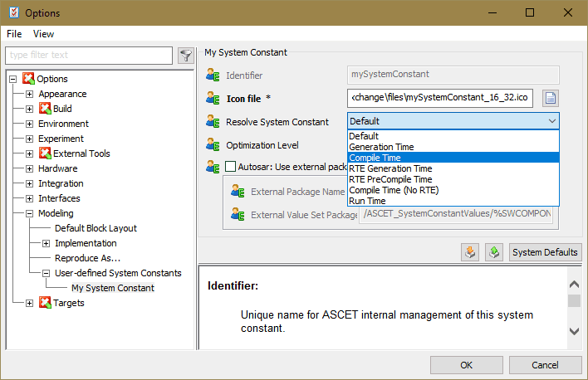Choose Compile Time (No RTE) option
588x380 pixels.
(x=453, y=190)
